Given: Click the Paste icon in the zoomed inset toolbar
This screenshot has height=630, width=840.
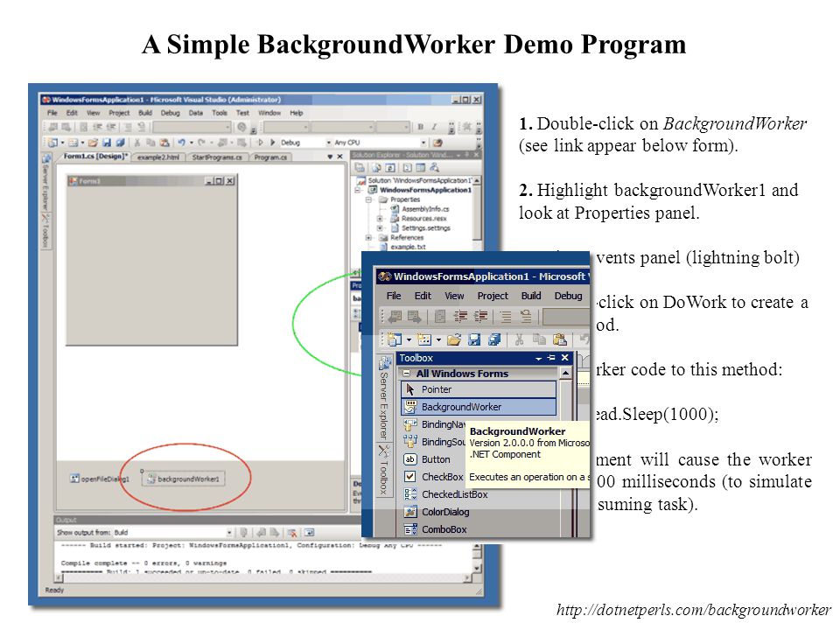Looking at the screenshot, I should 559,339.
